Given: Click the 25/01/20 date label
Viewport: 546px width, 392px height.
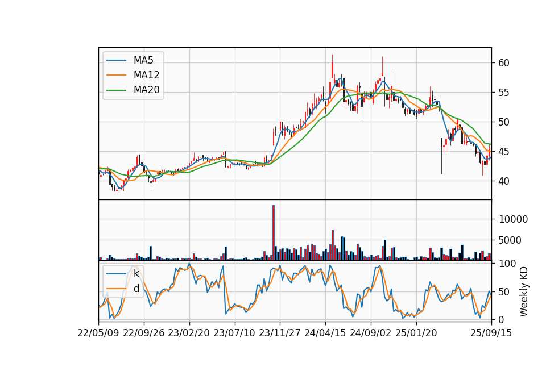Looking at the screenshot, I should click(416, 333).
